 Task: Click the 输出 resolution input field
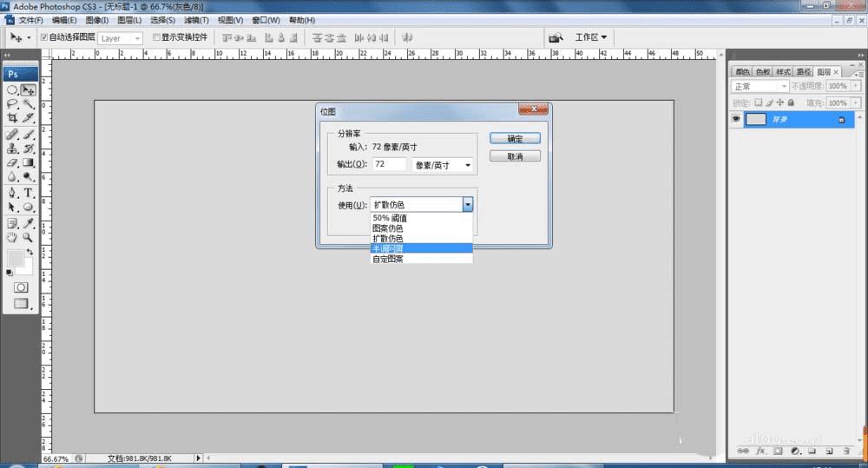click(389, 164)
